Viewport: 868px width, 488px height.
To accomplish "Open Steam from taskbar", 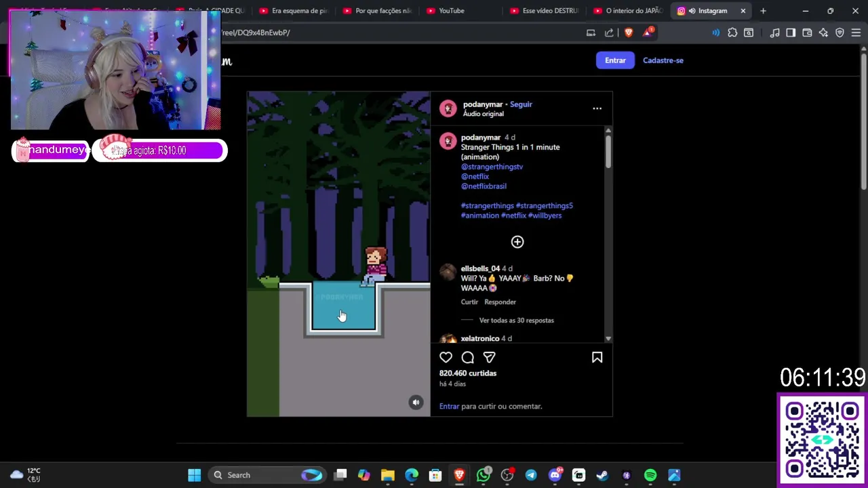I will pyautogui.click(x=602, y=475).
